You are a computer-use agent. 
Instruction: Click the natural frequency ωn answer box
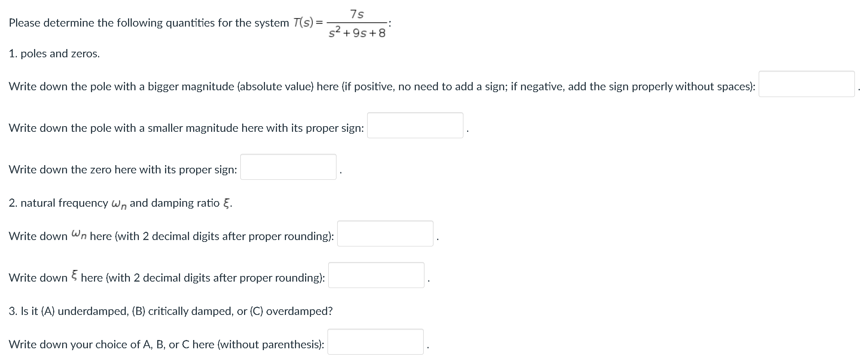385,234
